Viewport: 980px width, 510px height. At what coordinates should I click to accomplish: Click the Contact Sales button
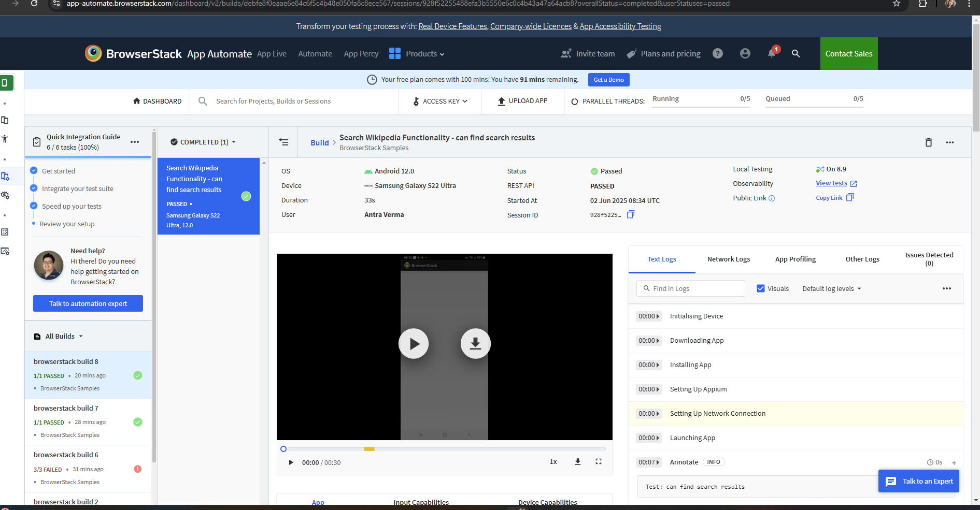[x=849, y=53]
